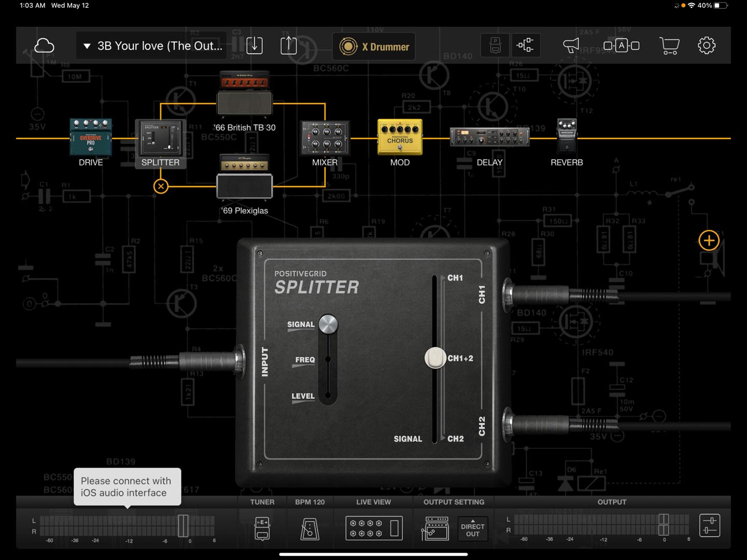Click the TUNER label
The image size is (747, 560).
262,502
